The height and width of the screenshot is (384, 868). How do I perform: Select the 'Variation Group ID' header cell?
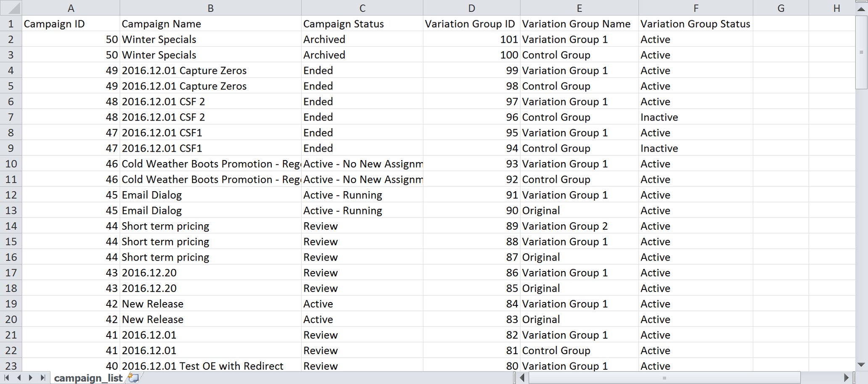point(471,24)
